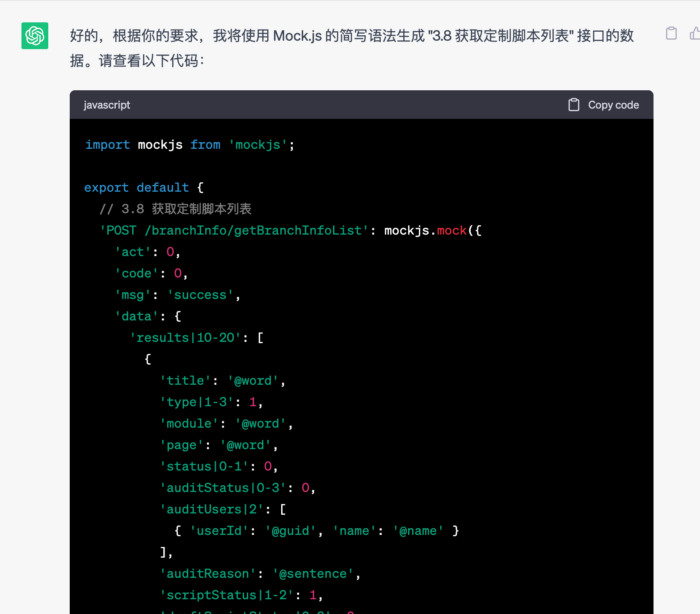This screenshot has width=700, height=614.
Task: Click the 'scriptStatus|1-2' key
Action: (227, 595)
